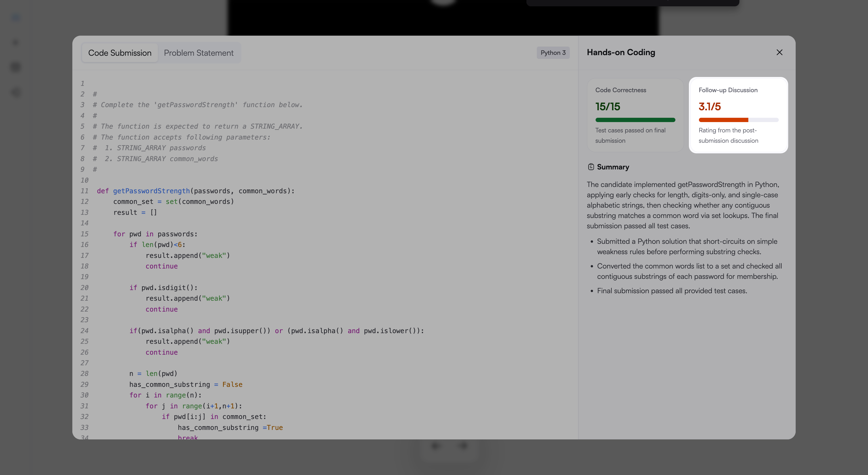The width and height of the screenshot is (868, 475).
Task: Click the 'def getPasswordStrength' line of code
Action: tap(195, 191)
